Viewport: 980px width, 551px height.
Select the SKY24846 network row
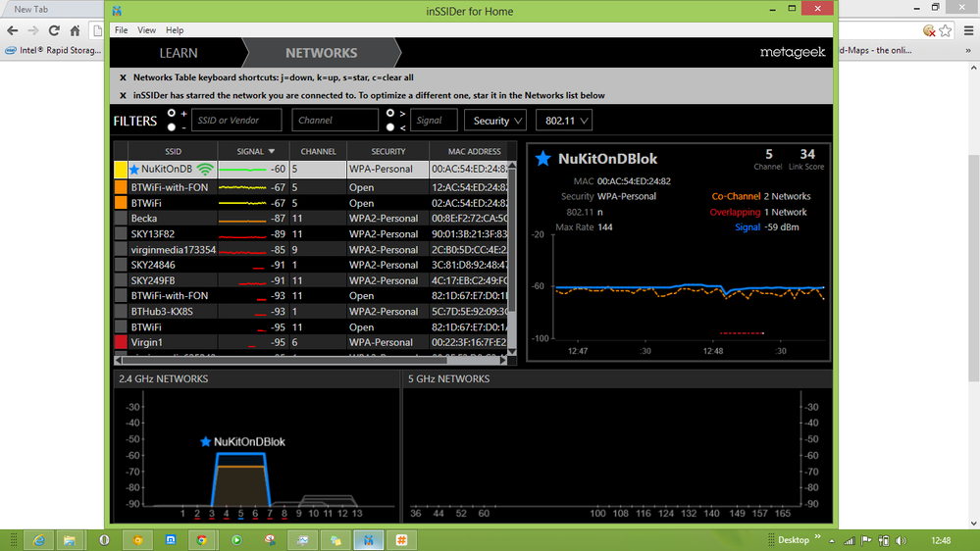(311, 265)
